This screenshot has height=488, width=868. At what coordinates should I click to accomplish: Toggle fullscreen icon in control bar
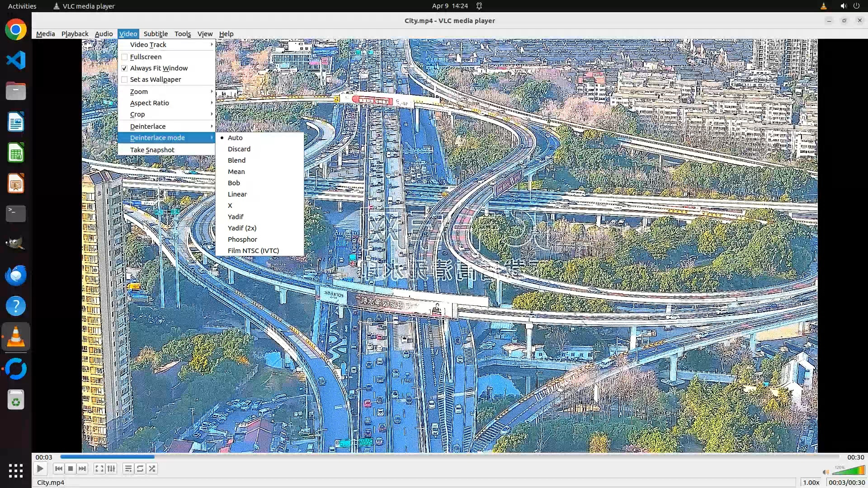tap(99, 469)
